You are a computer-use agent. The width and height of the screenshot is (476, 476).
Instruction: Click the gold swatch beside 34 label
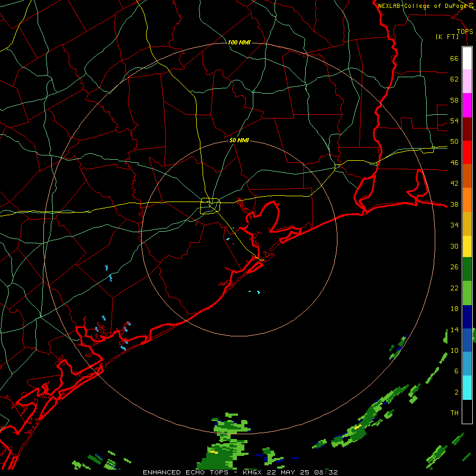(467, 224)
